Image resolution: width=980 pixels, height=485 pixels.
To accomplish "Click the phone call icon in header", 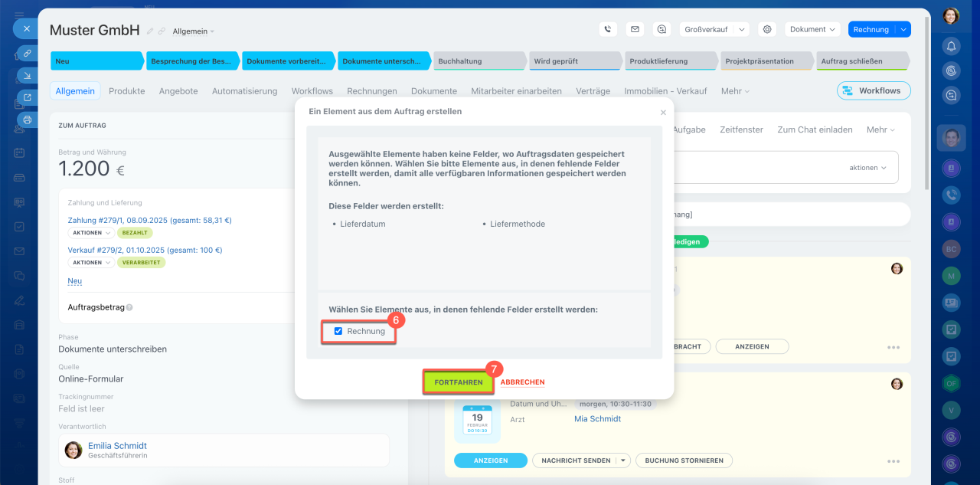I will click(608, 29).
